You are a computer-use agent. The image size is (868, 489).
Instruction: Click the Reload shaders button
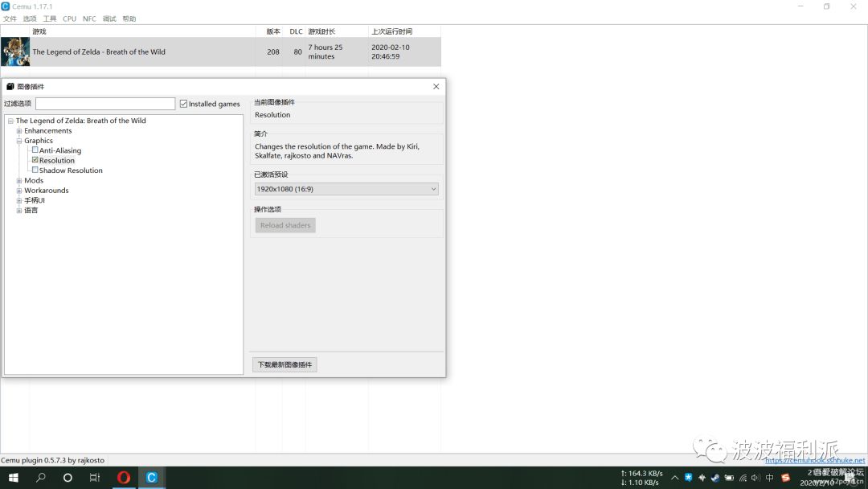click(x=285, y=225)
